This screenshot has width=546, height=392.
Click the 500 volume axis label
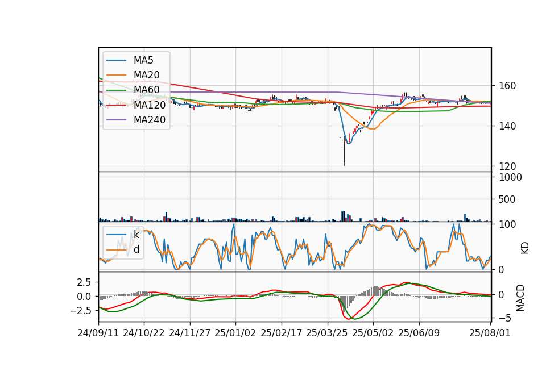[507, 199]
